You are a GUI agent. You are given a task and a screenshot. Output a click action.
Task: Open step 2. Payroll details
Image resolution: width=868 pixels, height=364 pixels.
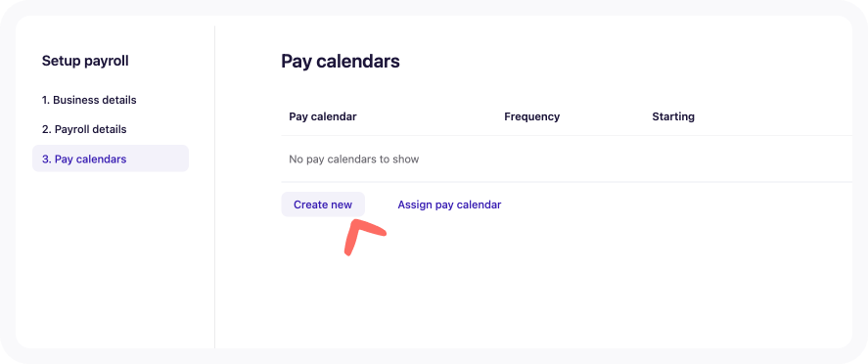point(84,129)
